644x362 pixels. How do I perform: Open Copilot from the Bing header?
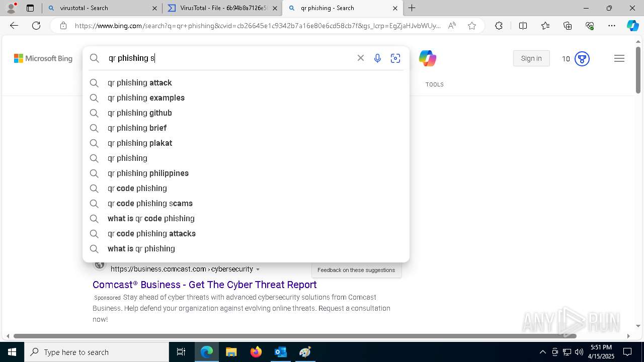pos(428,58)
